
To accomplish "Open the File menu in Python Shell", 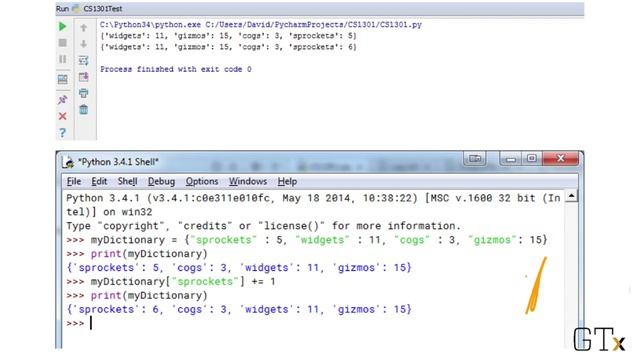I will coord(74,181).
